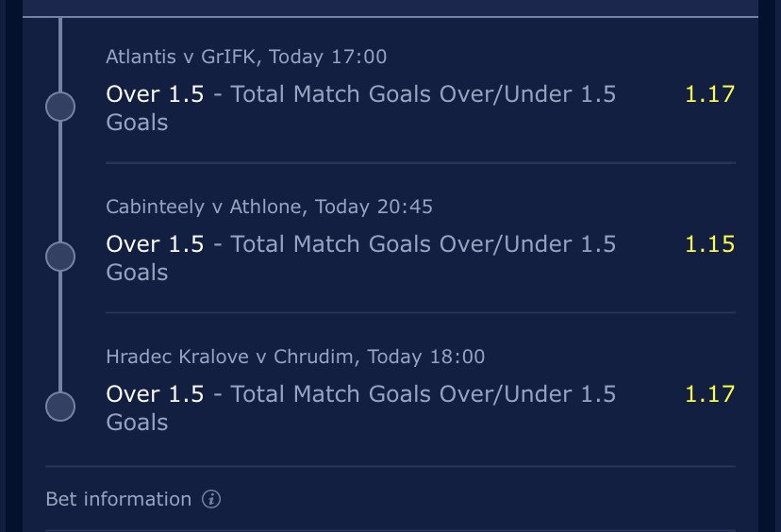Image resolution: width=781 pixels, height=532 pixels.
Task: Click the Total Match Goals market text for Atlantis
Action: [x=361, y=108]
